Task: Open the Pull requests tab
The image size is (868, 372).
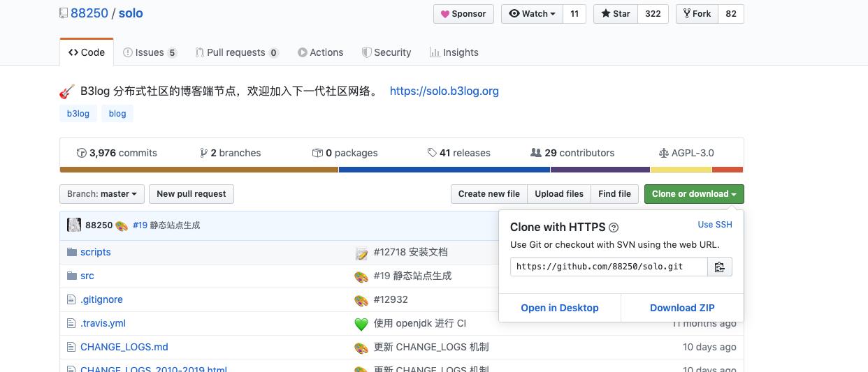Action: click(236, 52)
